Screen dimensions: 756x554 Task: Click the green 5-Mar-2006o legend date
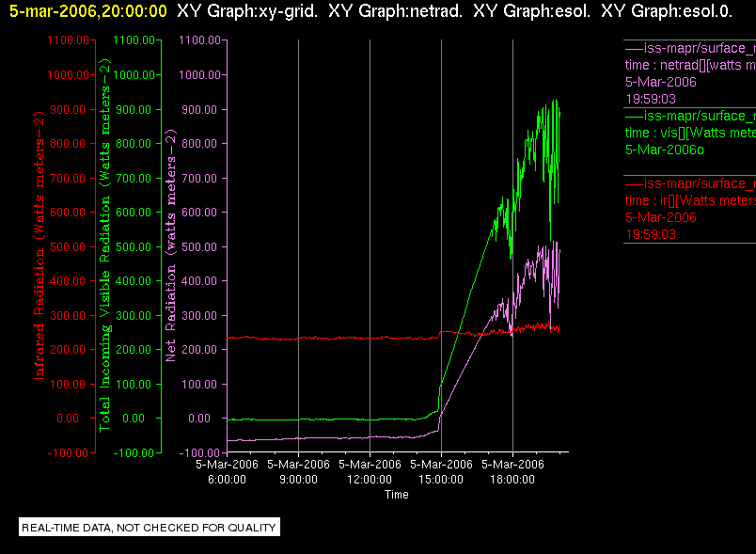coord(665,150)
